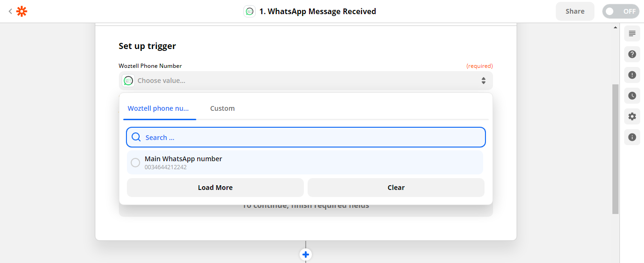Click the search magnifier icon
Image resolution: width=644 pixels, height=263 pixels.
136,137
